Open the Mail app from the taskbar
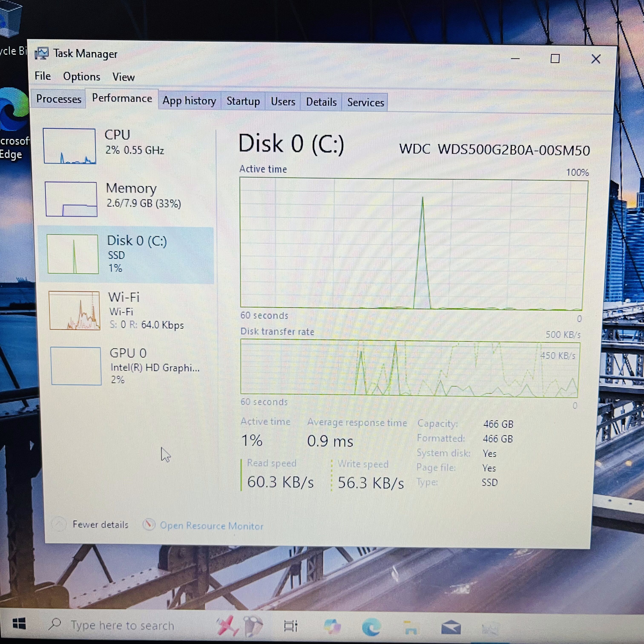 pos(451,628)
